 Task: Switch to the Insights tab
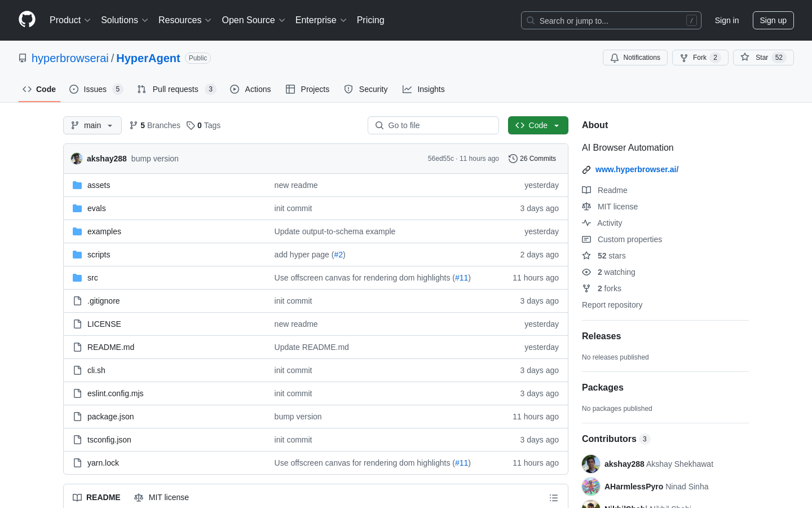(423, 89)
